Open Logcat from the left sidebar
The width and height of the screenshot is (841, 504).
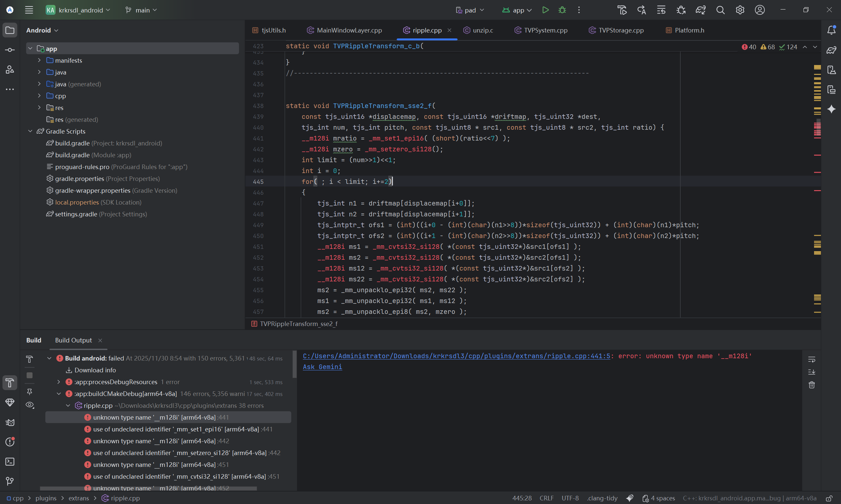point(10,422)
